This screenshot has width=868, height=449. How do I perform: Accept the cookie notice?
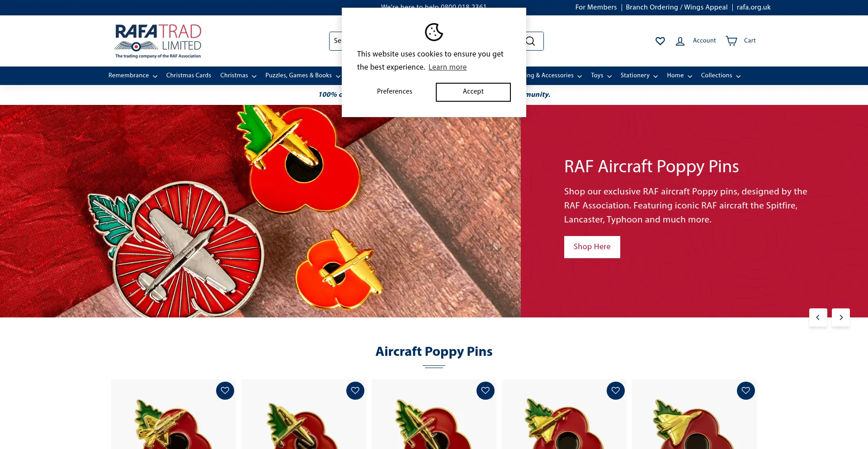click(x=473, y=92)
